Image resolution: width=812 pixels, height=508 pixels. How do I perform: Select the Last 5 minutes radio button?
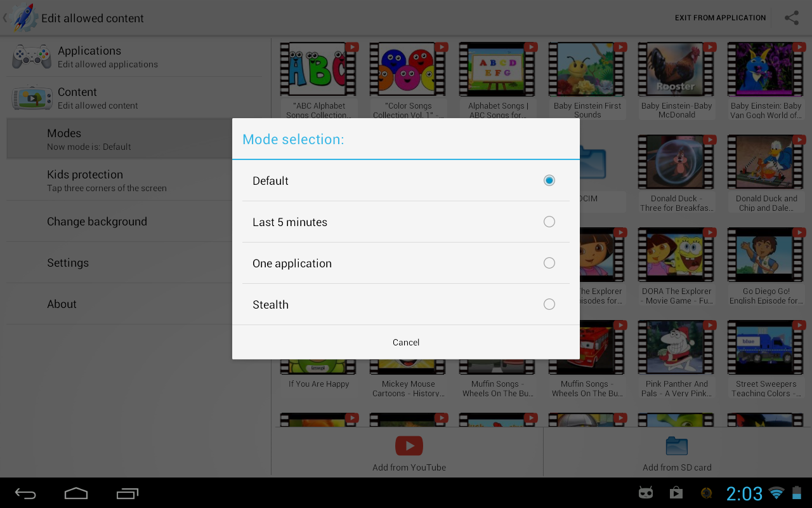coord(549,222)
